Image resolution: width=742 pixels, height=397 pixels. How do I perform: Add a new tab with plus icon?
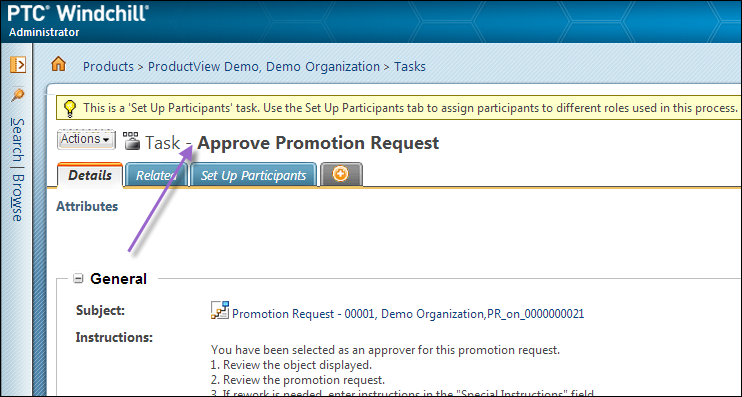click(341, 174)
